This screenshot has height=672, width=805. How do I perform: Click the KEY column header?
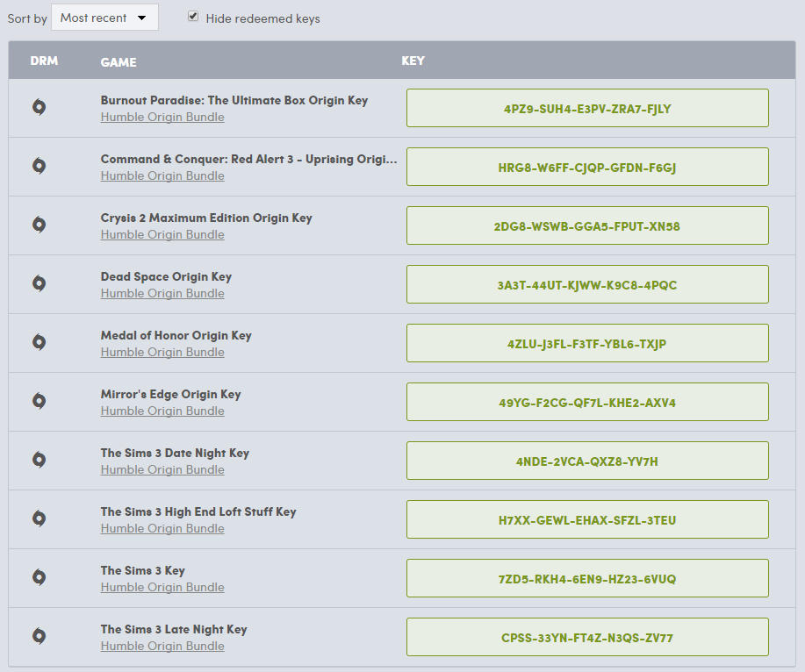coord(413,61)
